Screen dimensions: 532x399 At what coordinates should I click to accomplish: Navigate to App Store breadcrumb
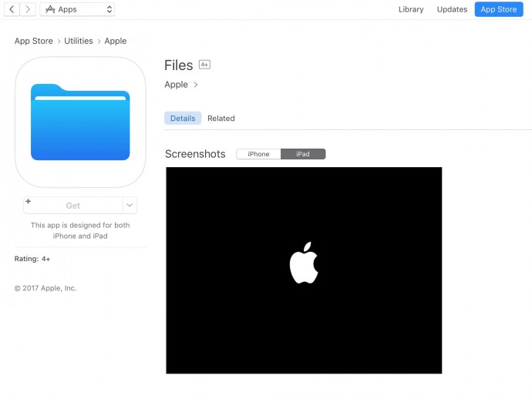(x=32, y=41)
